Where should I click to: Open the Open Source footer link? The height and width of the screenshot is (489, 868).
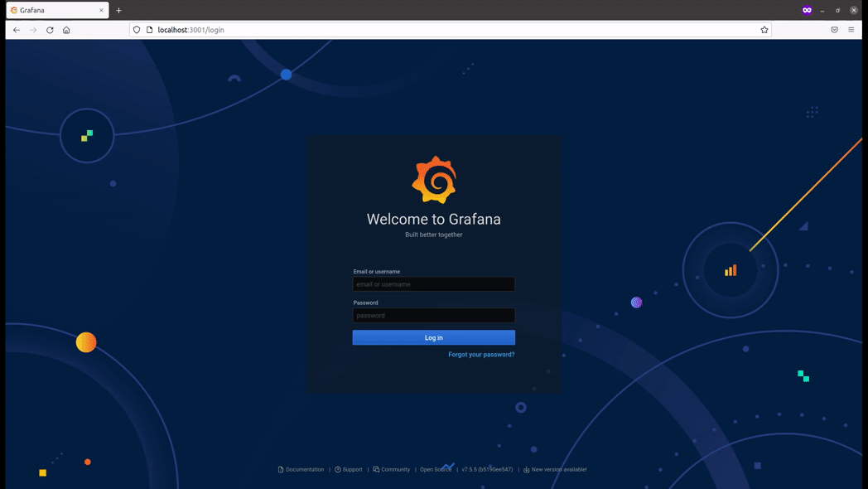tap(436, 470)
